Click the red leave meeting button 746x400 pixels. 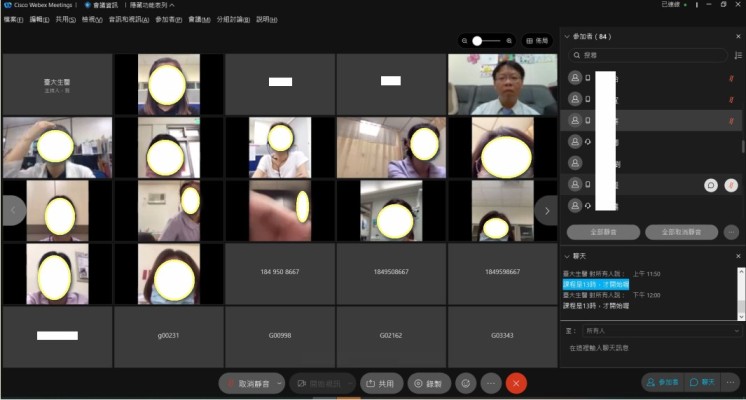[x=517, y=383]
